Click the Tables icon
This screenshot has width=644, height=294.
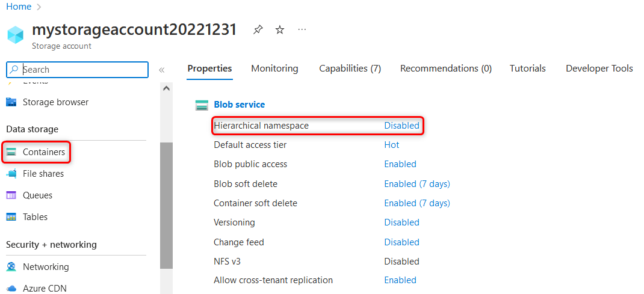pos(11,217)
